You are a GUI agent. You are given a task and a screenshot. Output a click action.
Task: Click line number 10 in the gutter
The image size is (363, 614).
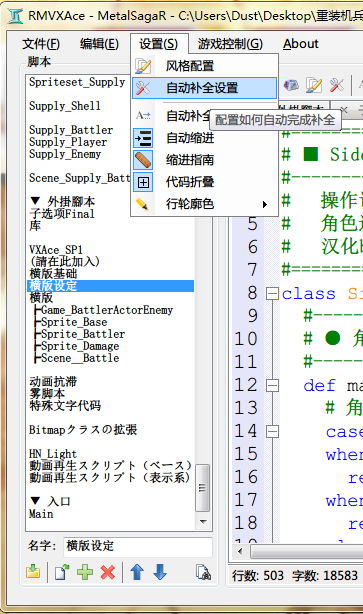click(246, 339)
